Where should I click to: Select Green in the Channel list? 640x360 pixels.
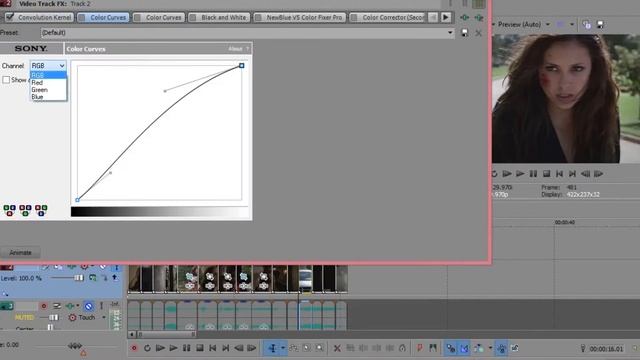(48, 90)
